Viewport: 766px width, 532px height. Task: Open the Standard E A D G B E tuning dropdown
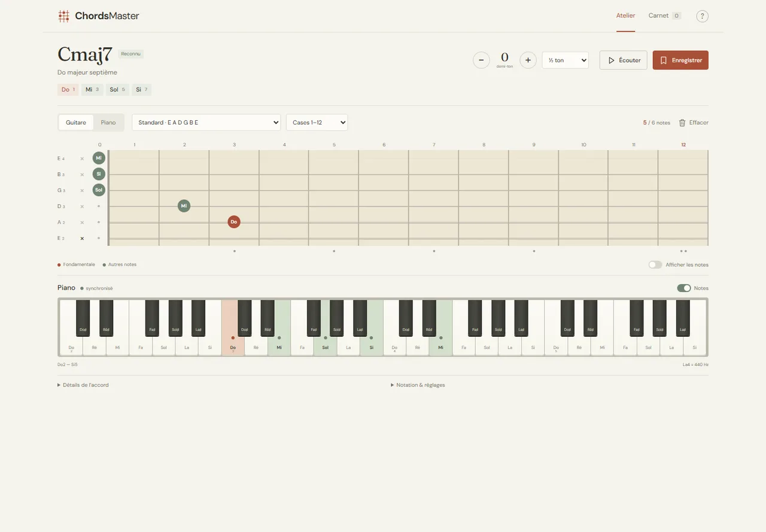(206, 123)
